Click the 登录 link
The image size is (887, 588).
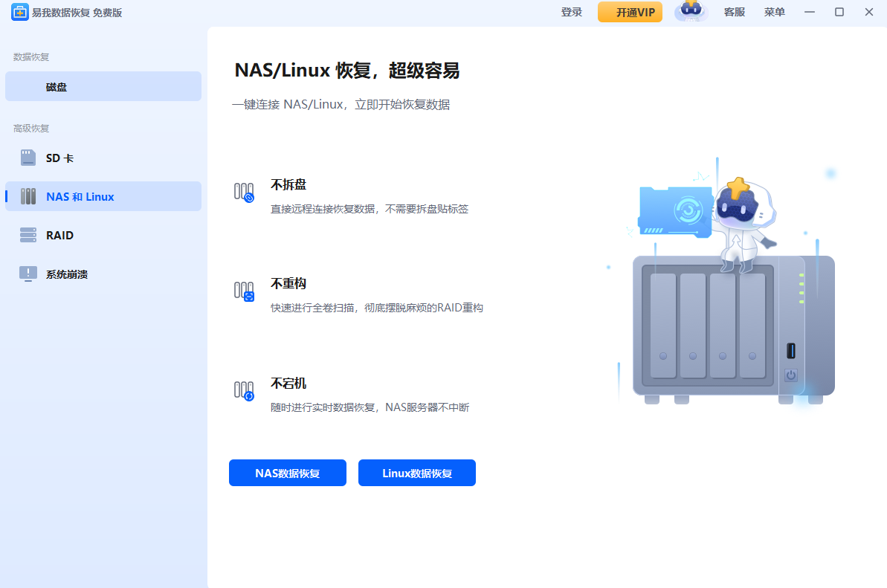pyautogui.click(x=572, y=12)
